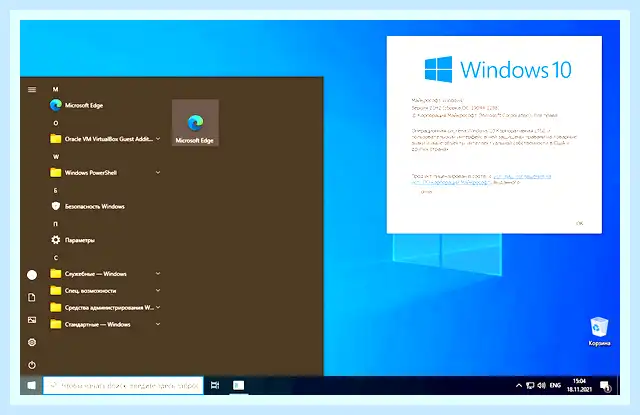640x415 pixels.
Task: Click the Спец. возможности folder icon
Action: 56,291
